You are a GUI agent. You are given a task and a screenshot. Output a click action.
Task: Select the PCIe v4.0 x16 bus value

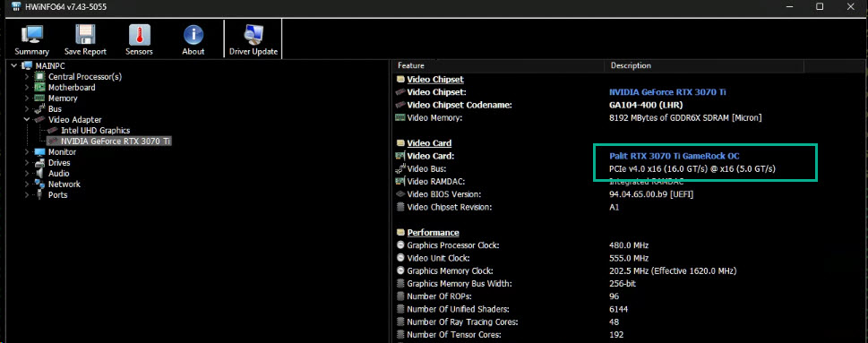click(x=692, y=168)
